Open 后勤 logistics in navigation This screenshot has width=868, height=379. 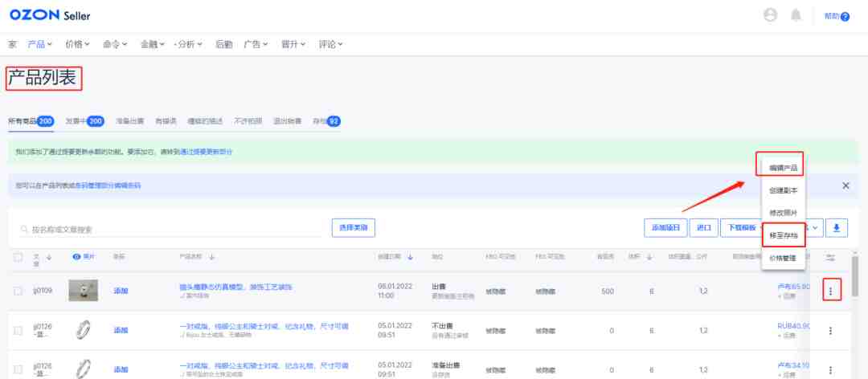[223, 44]
